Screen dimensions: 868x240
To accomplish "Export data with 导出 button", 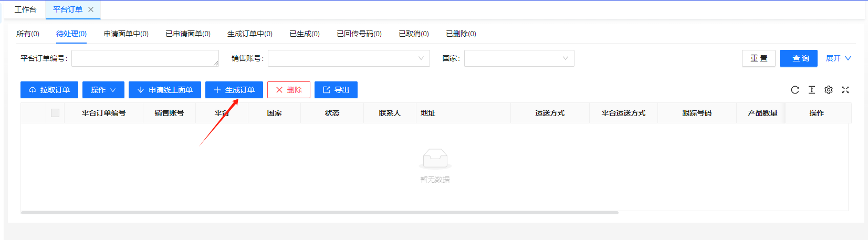I will coord(336,90).
